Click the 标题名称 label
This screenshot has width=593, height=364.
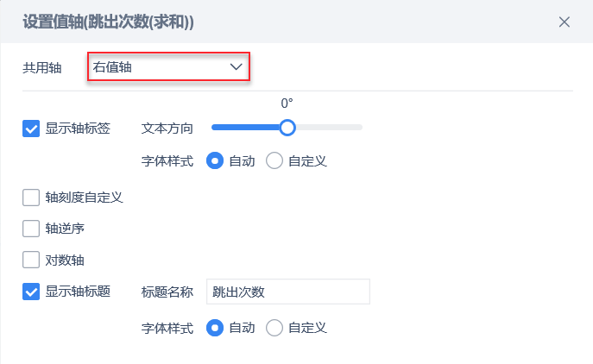click(x=167, y=292)
